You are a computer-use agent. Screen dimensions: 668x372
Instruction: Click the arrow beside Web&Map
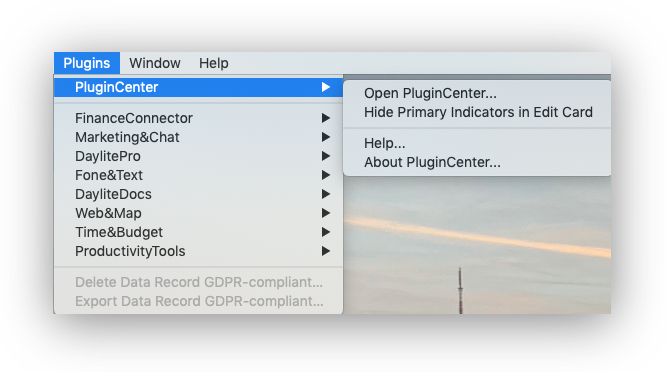[x=326, y=213]
